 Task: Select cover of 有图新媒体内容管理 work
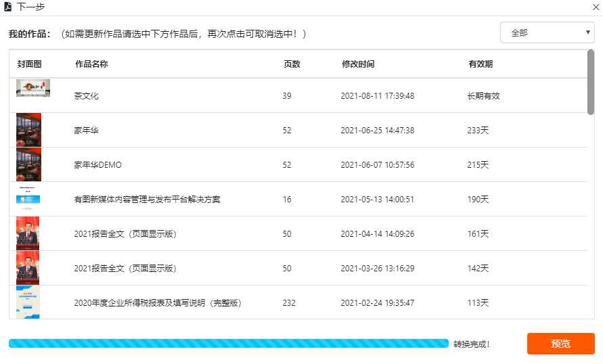tap(28, 199)
